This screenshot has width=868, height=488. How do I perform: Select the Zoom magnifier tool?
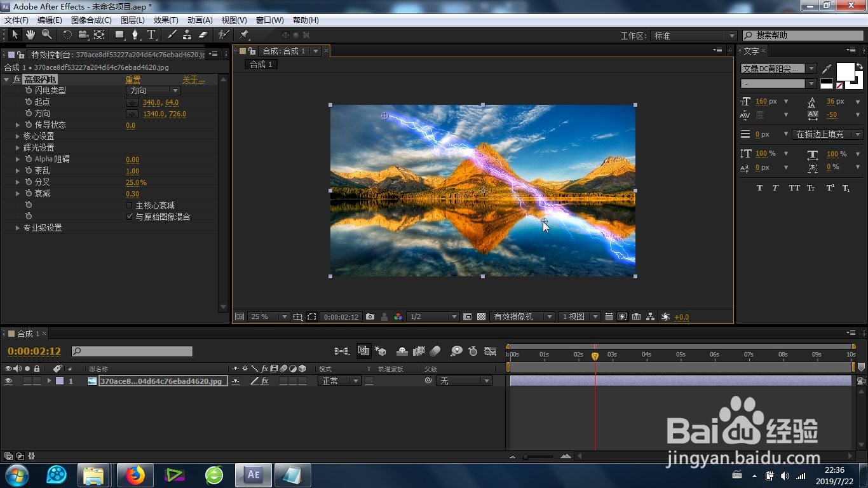tap(46, 34)
